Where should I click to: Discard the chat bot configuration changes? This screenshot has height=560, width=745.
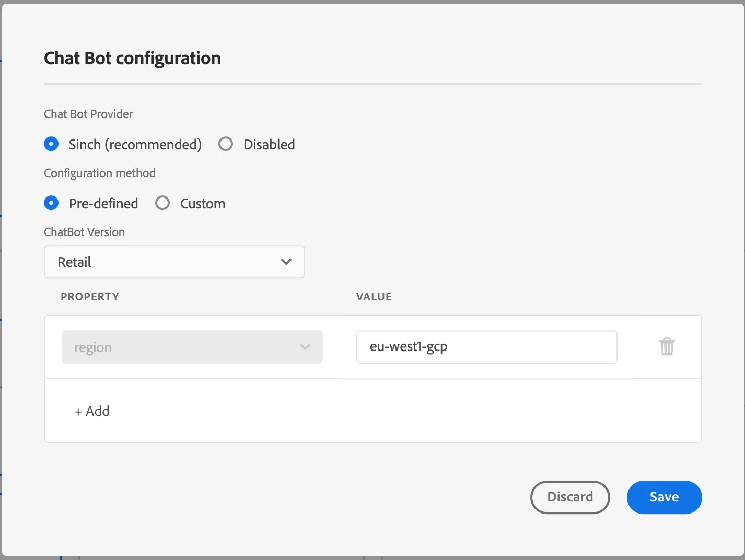pyautogui.click(x=570, y=497)
